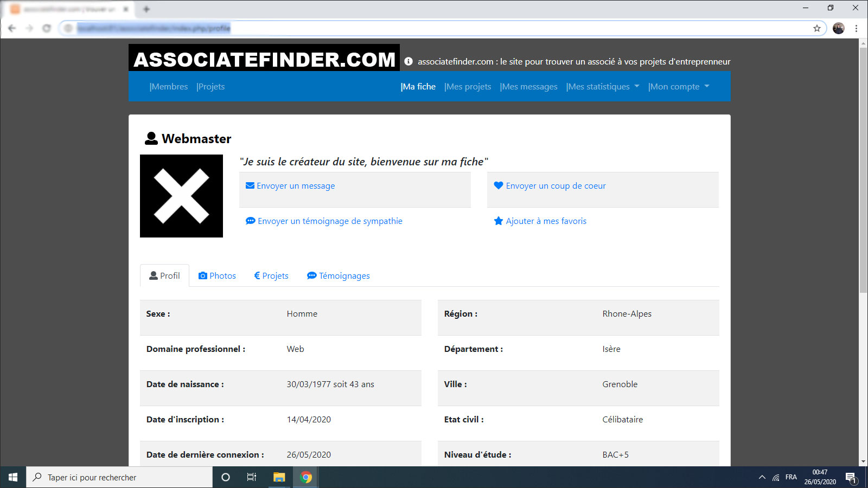Select the Projets tab with euro icon

271,275
